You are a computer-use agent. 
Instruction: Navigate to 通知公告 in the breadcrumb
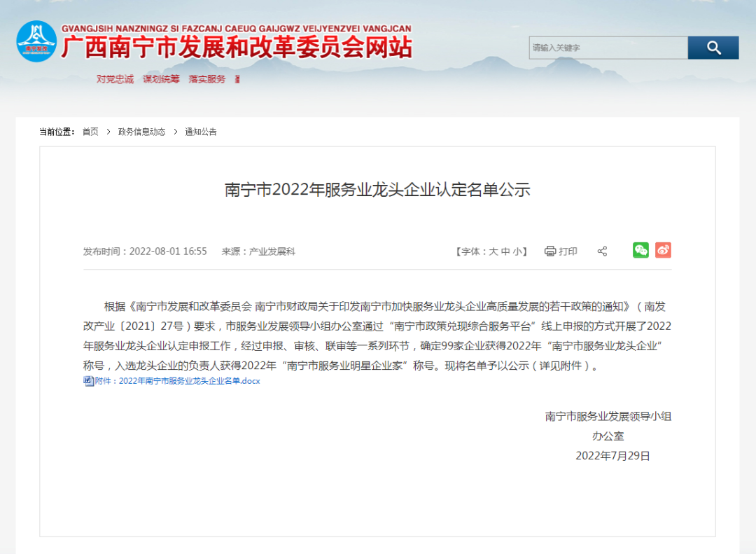[x=201, y=132]
